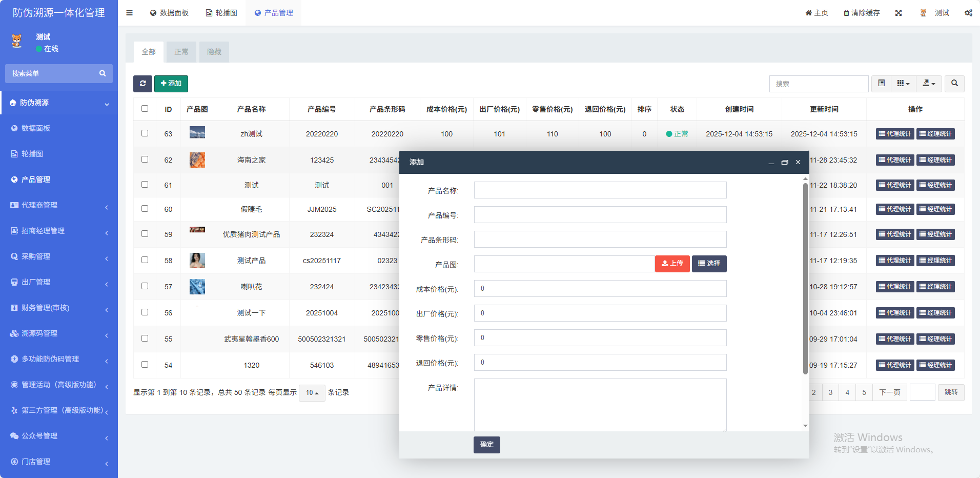Tick the checkbox for product 海南之家
The image size is (980, 478).
(145, 160)
